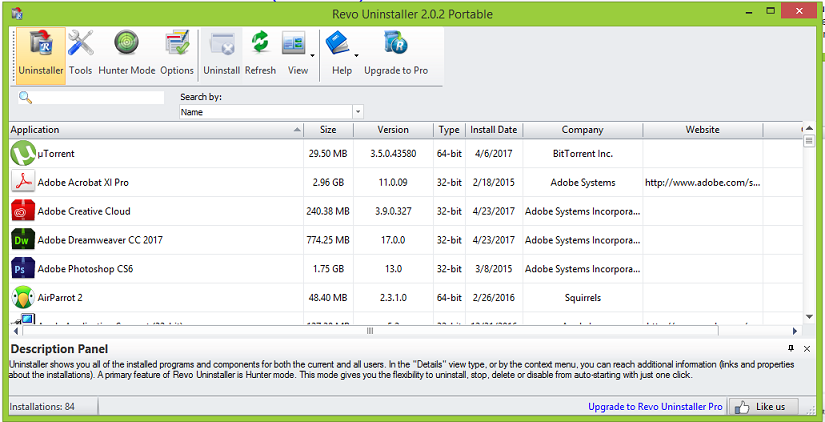This screenshot has width=825, height=422.
Task: Sort by the Company column header
Action: [x=582, y=130]
